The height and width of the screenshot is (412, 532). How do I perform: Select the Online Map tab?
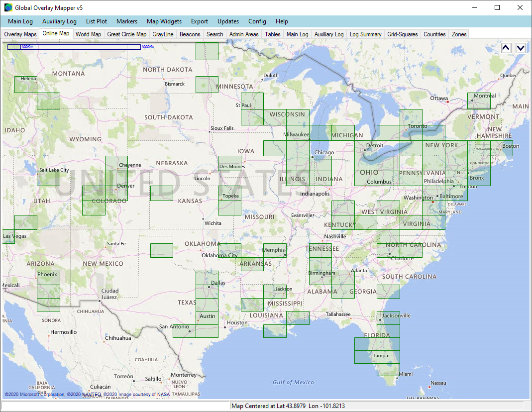tap(56, 33)
